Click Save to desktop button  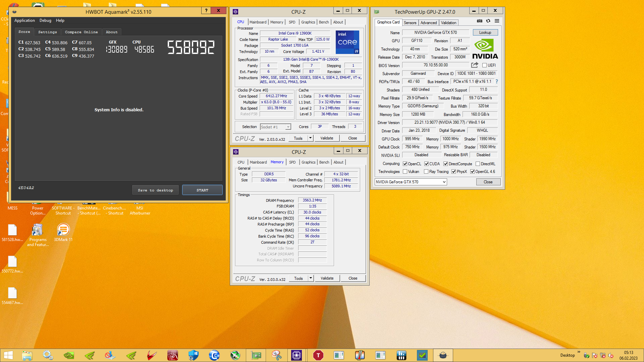155,190
